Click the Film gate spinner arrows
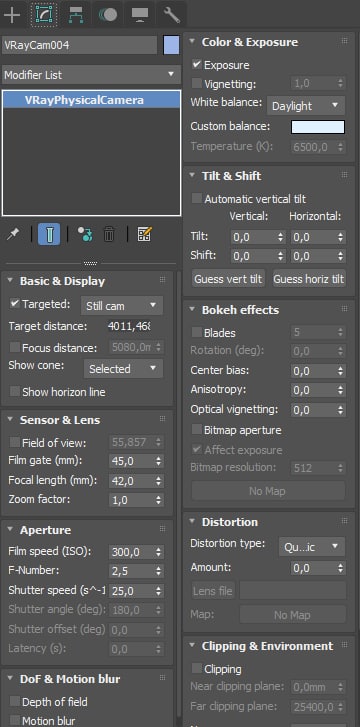This screenshot has width=360, height=727. (x=159, y=461)
